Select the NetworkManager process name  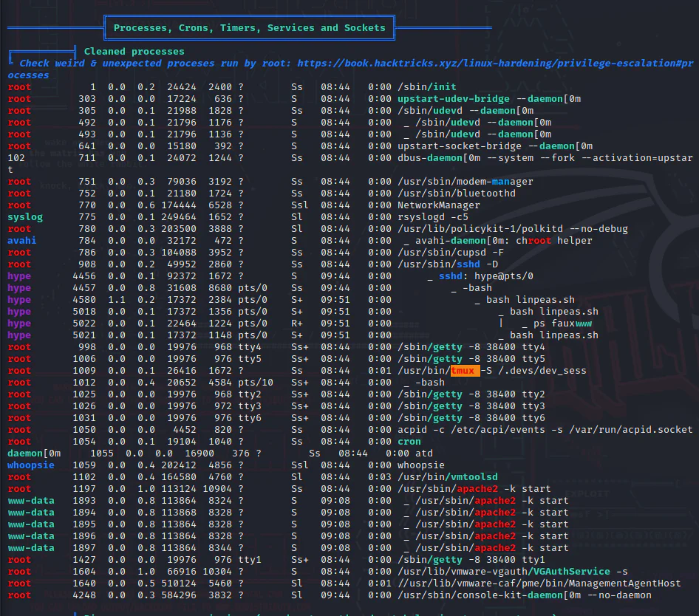pos(439,205)
